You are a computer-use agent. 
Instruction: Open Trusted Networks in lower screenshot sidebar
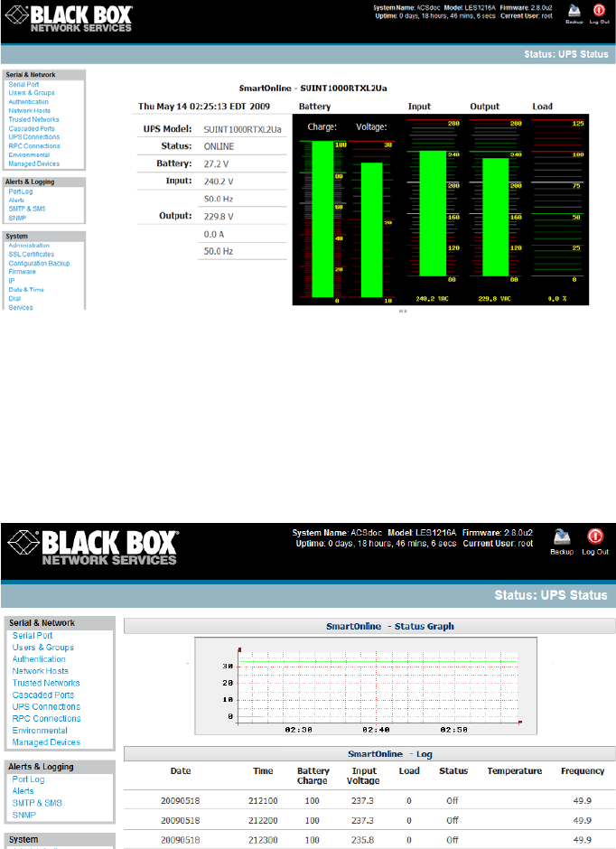46,684
